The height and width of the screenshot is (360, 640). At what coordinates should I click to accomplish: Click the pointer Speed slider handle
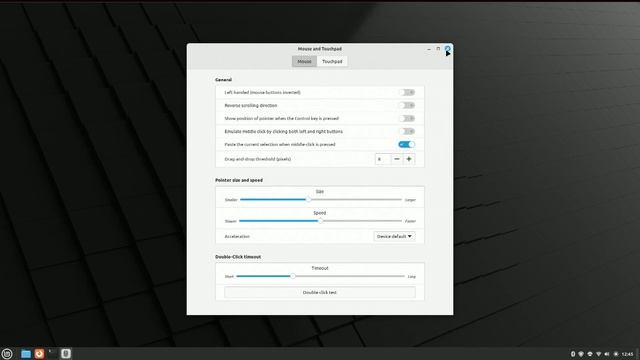(320, 221)
